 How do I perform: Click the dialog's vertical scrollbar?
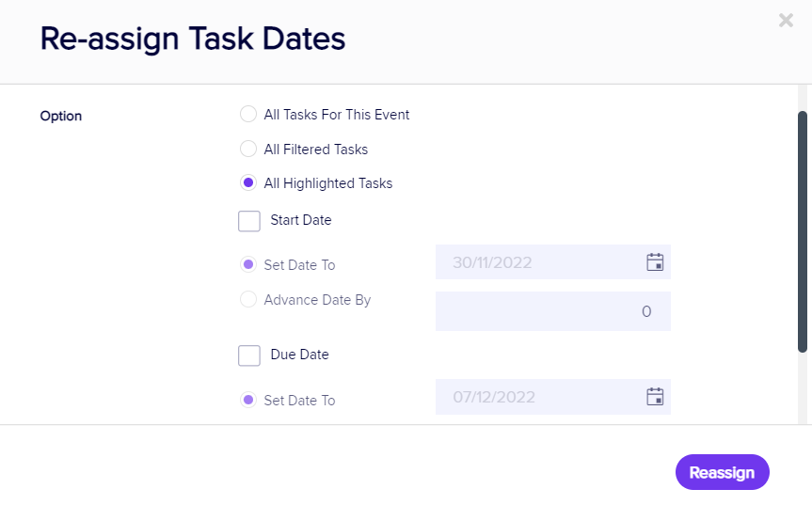[x=803, y=231]
